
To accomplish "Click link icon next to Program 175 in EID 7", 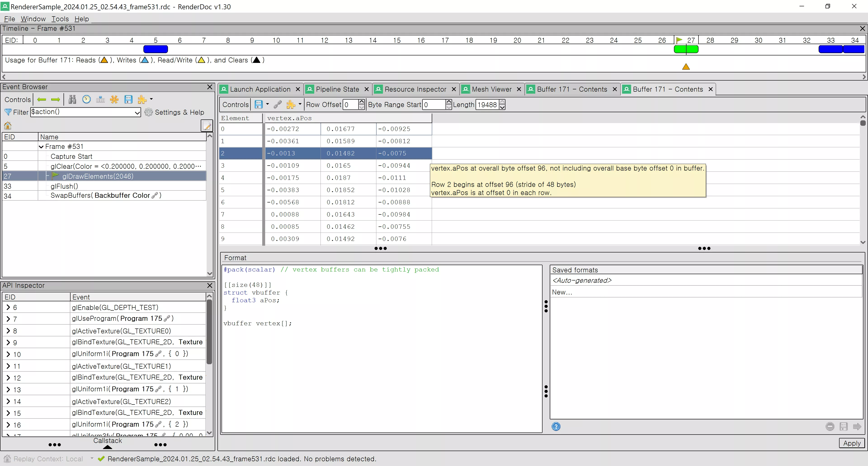I will click(167, 319).
